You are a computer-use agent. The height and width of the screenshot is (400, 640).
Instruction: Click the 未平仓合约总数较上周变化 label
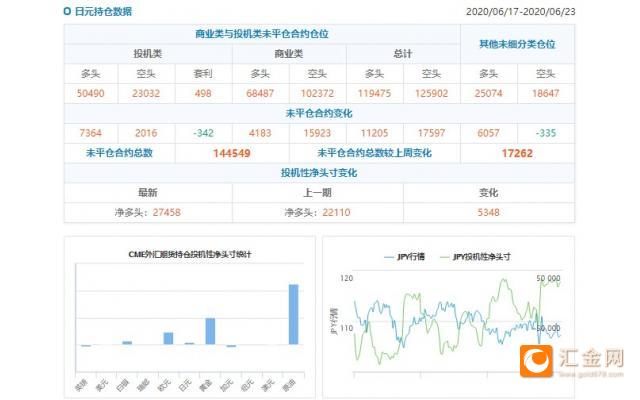tap(374, 153)
